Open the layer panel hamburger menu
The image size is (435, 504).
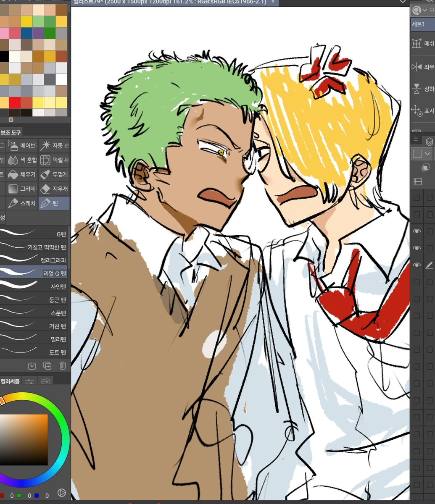click(x=416, y=139)
